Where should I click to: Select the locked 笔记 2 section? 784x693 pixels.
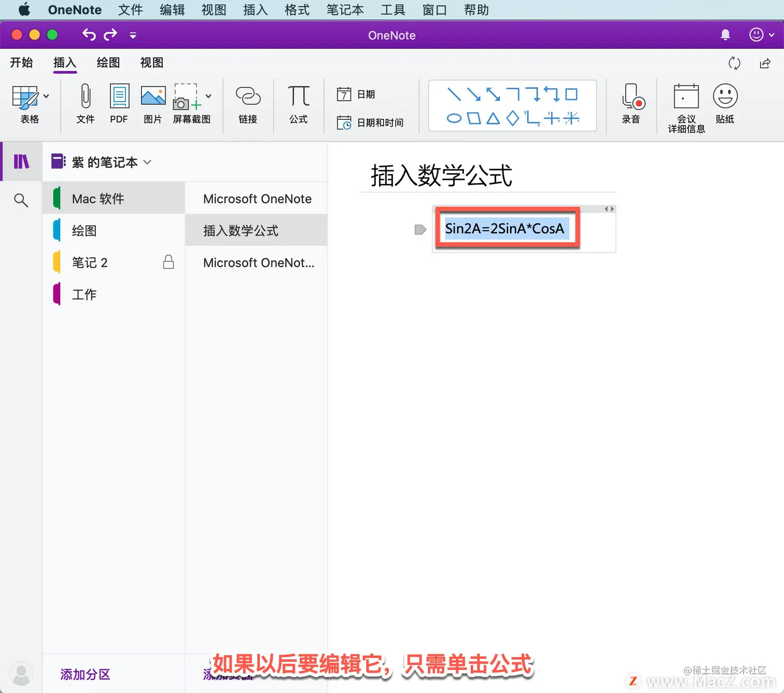point(114,262)
